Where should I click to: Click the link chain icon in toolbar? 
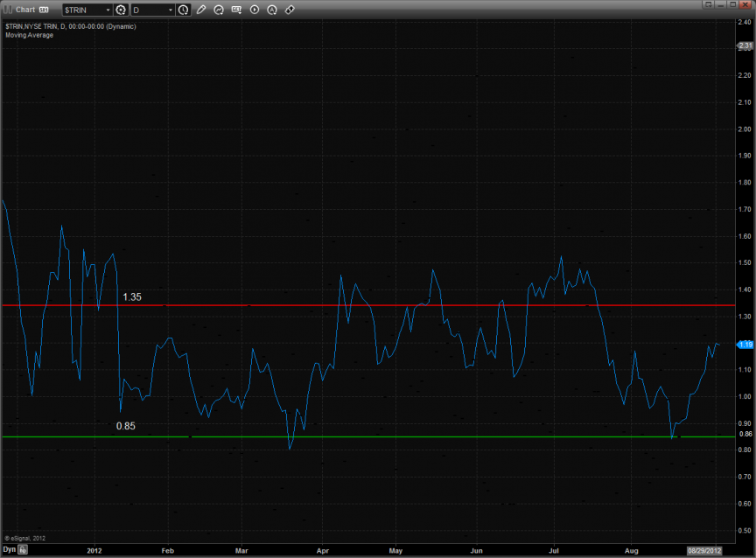pyautogui.click(x=290, y=10)
